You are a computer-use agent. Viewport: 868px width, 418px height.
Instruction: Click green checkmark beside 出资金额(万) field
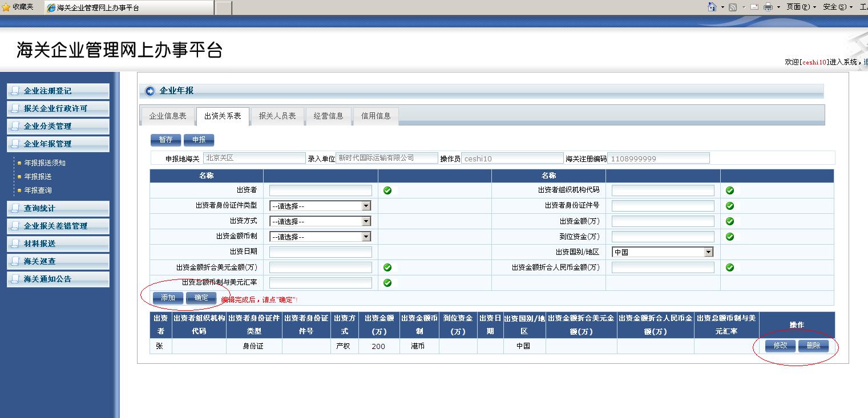pyautogui.click(x=730, y=221)
